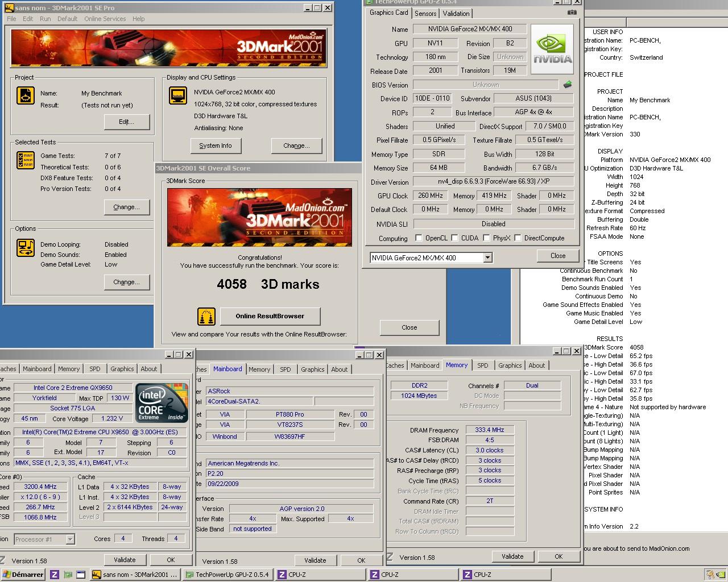Select the Mainboard tab in the middle CPU-Z
The width and height of the screenshot is (728, 582).
click(227, 369)
